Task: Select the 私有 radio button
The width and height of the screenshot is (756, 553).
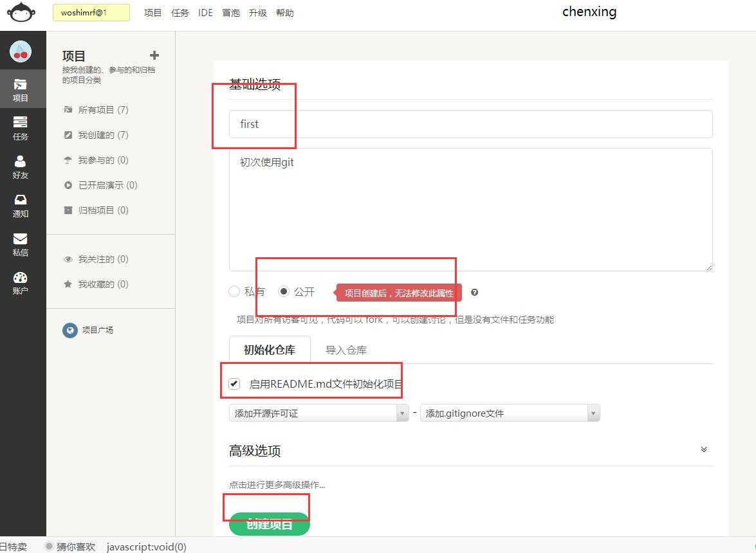Action: point(234,291)
